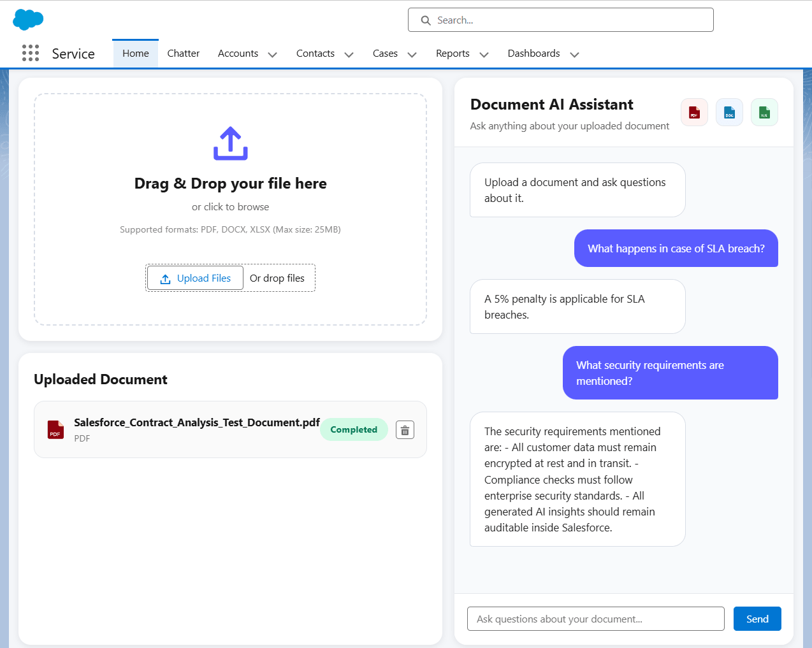Click the large upload arrow icon
812x648 pixels.
tap(231, 143)
